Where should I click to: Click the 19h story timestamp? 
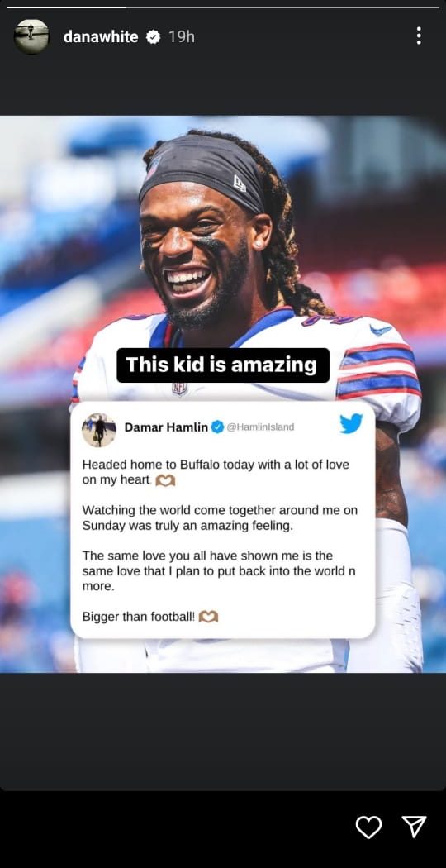[x=182, y=36]
